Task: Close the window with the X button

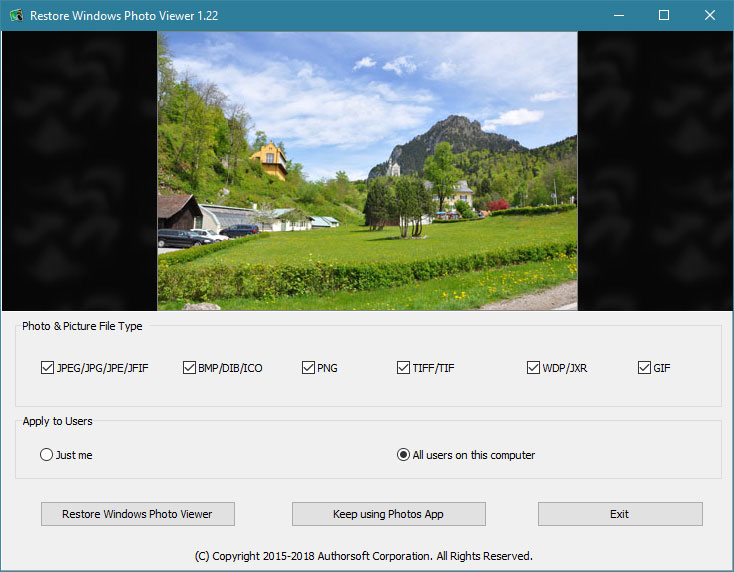Action: click(x=710, y=16)
